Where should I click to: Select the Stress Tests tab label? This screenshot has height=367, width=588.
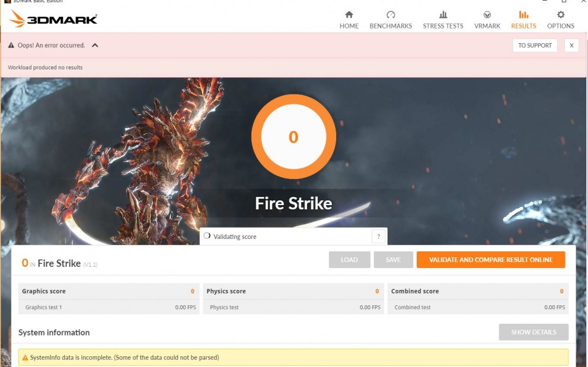coord(443,26)
